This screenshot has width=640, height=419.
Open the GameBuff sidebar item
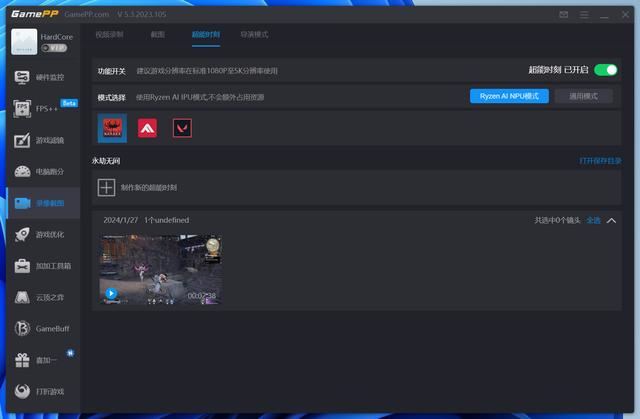40,328
